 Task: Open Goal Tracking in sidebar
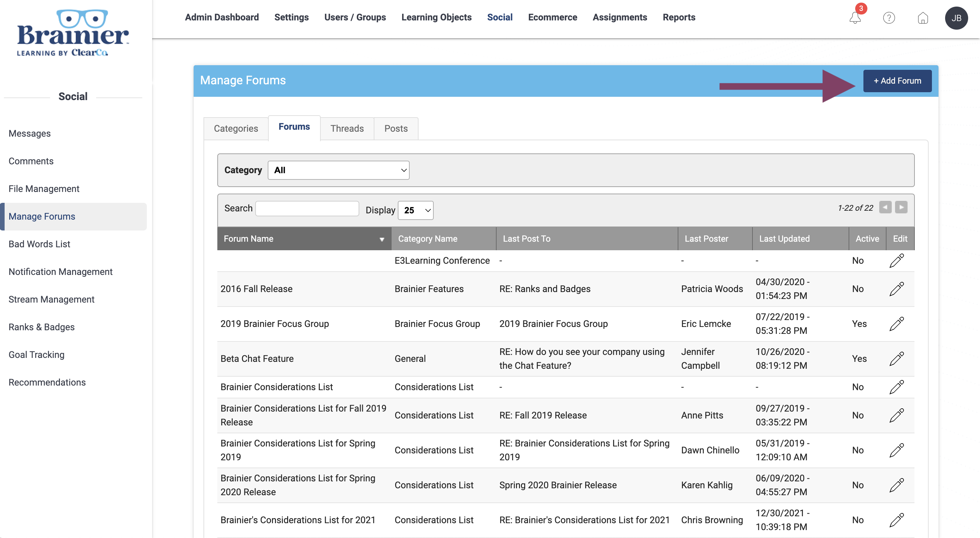37,355
